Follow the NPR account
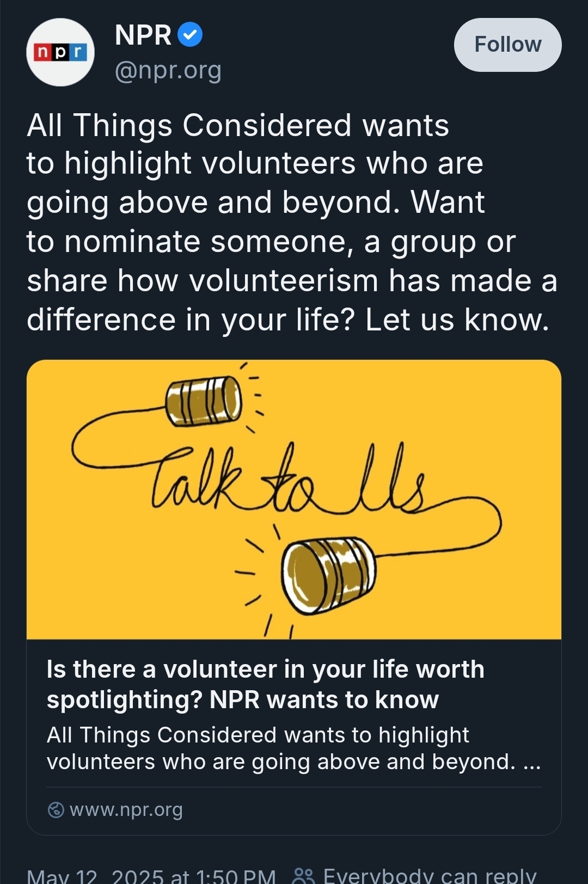Viewport: 588px width, 884px height. coord(507,45)
